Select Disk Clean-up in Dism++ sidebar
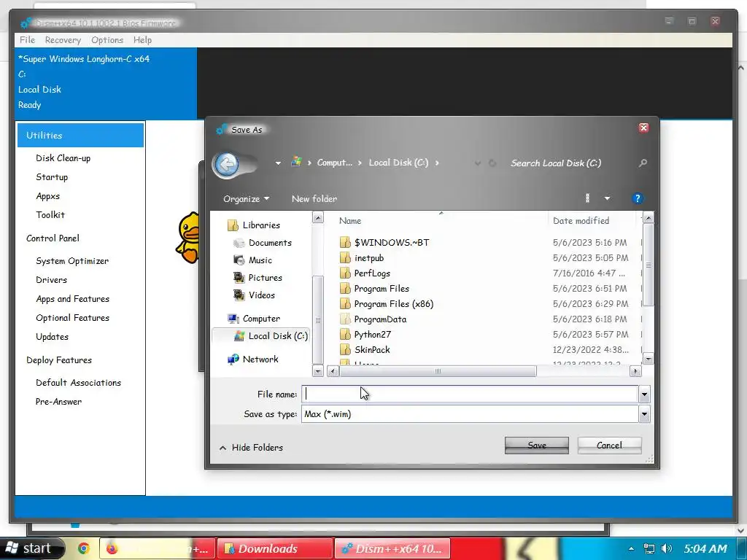Screen dimensions: 747x560 tap(63, 158)
